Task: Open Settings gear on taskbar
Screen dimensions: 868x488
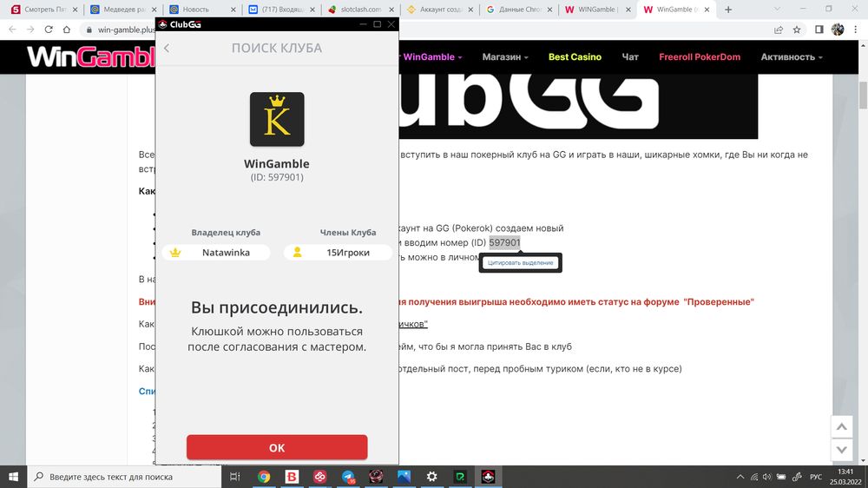Action: [431, 477]
